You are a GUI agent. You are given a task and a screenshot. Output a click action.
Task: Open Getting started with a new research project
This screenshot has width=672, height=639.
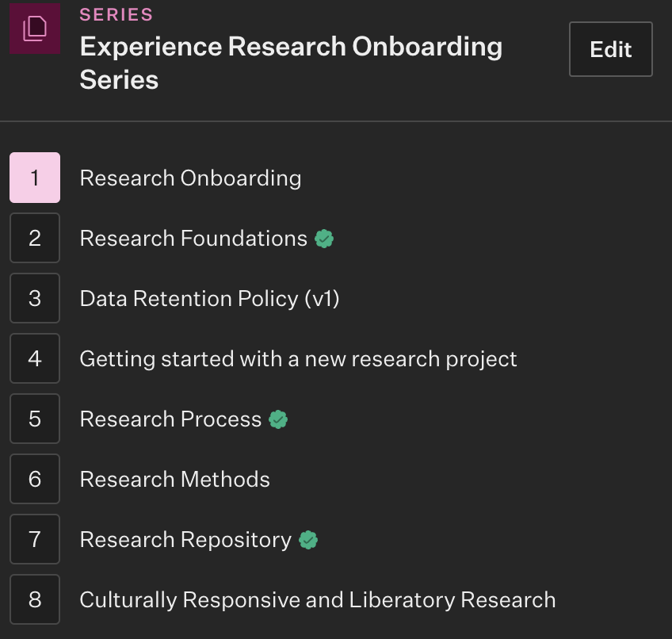(x=298, y=359)
